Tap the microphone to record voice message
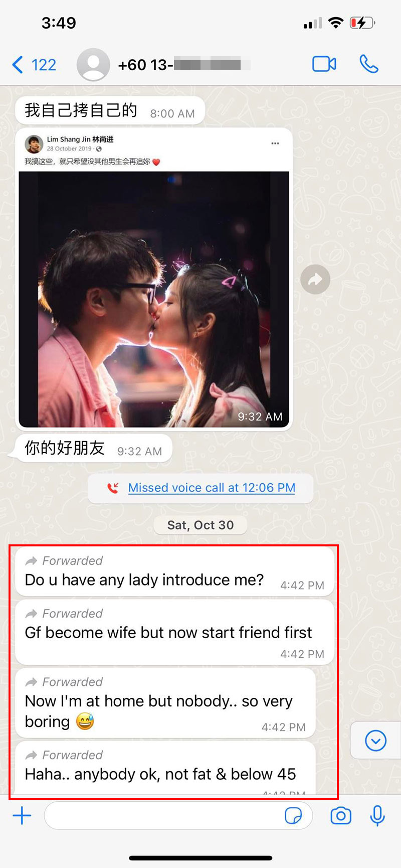 pyautogui.click(x=377, y=816)
